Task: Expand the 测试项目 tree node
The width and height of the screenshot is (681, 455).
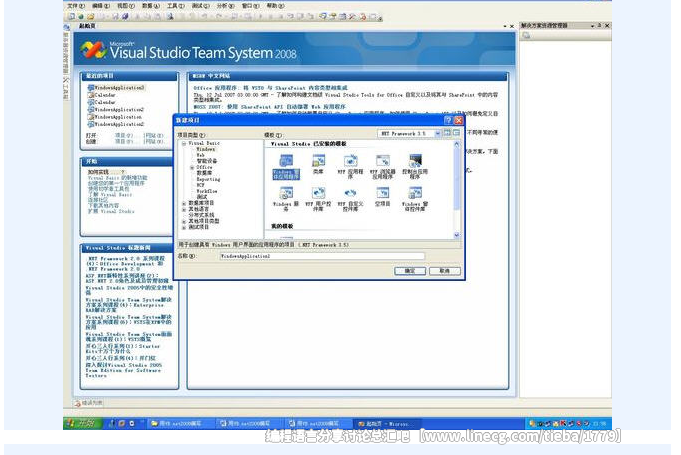Action: coord(184,227)
